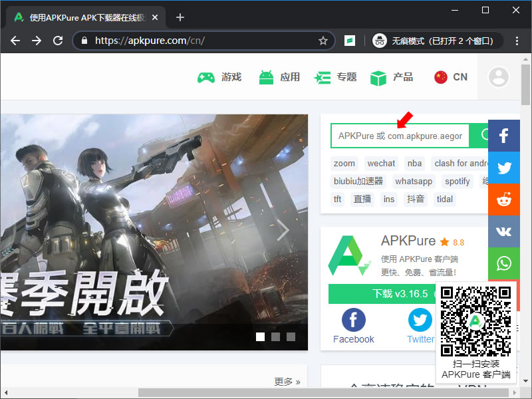The height and width of the screenshot is (399, 532).
Task: Search the 'nba' tag
Action: point(414,164)
